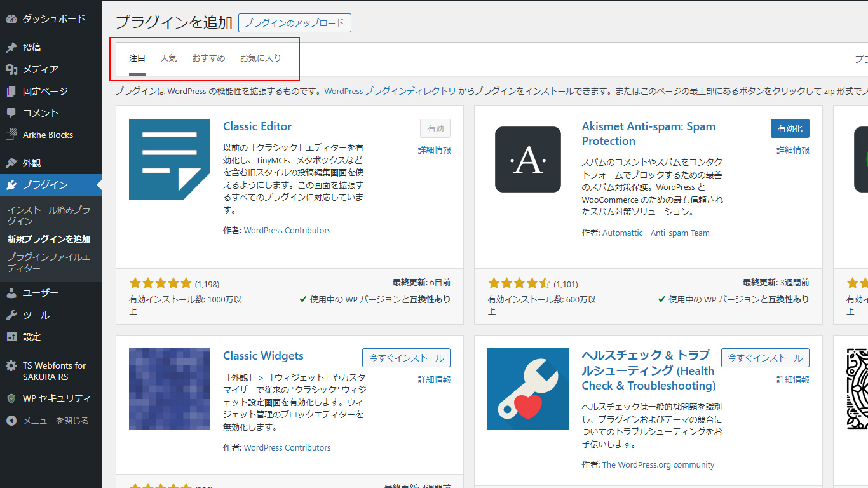This screenshot has height=488, width=868.
Task: Click the Classic Editor title link
Action: 257,126
